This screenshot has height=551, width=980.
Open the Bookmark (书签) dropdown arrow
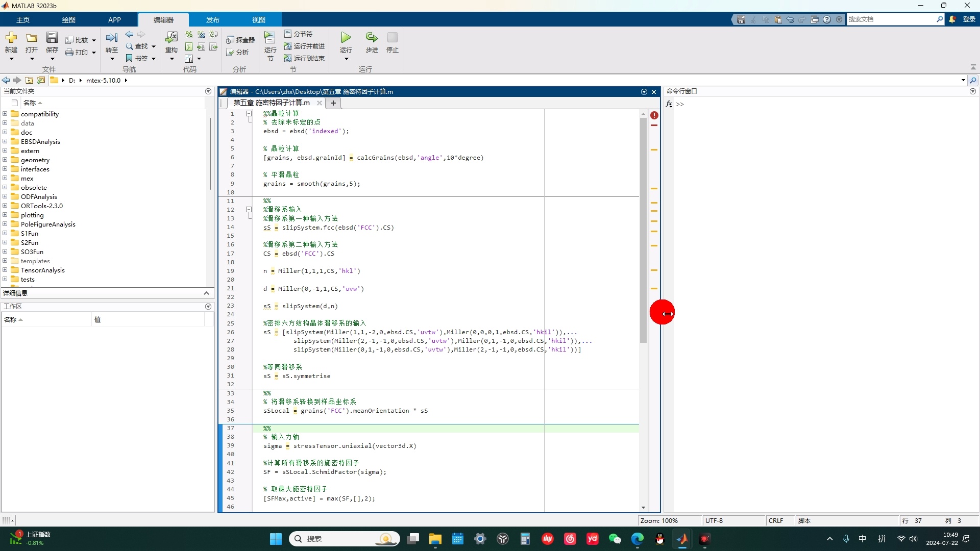[153, 59]
